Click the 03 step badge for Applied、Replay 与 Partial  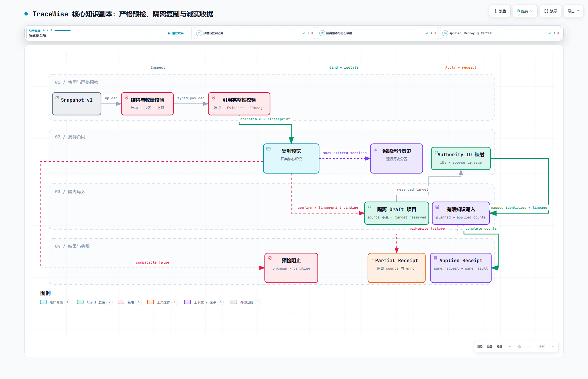(x=445, y=33)
